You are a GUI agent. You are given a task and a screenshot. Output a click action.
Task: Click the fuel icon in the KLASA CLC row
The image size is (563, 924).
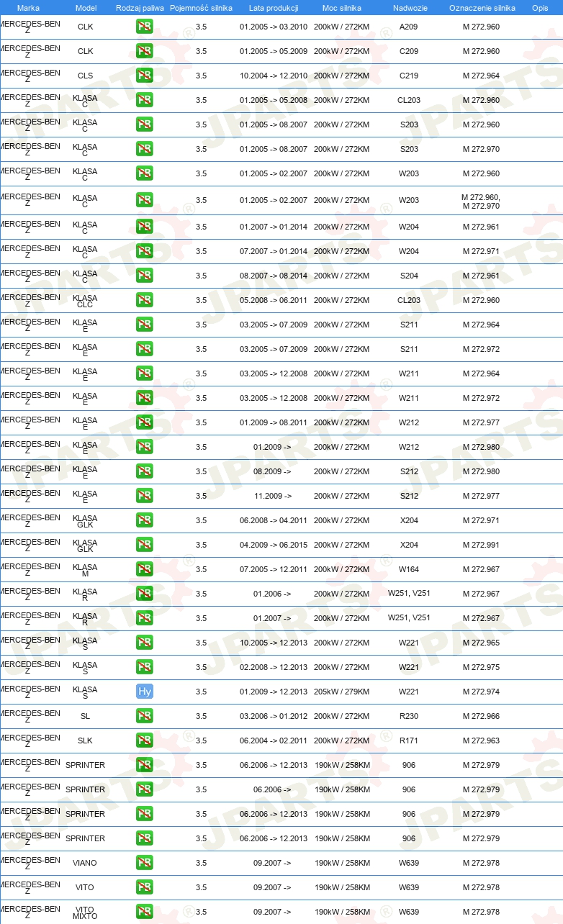144,300
